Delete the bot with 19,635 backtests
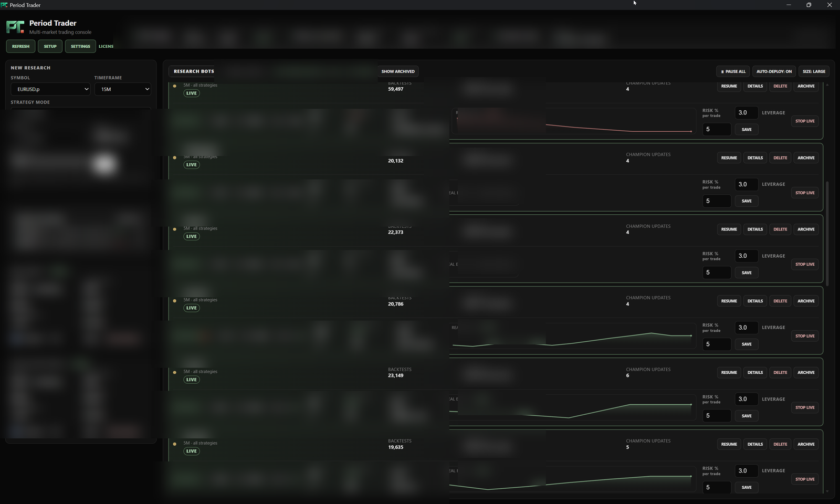 780,444
